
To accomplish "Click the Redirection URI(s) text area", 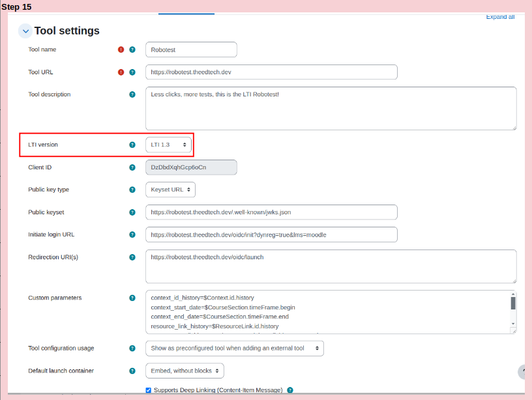I will pyautogui.click(x=331, y=266).
